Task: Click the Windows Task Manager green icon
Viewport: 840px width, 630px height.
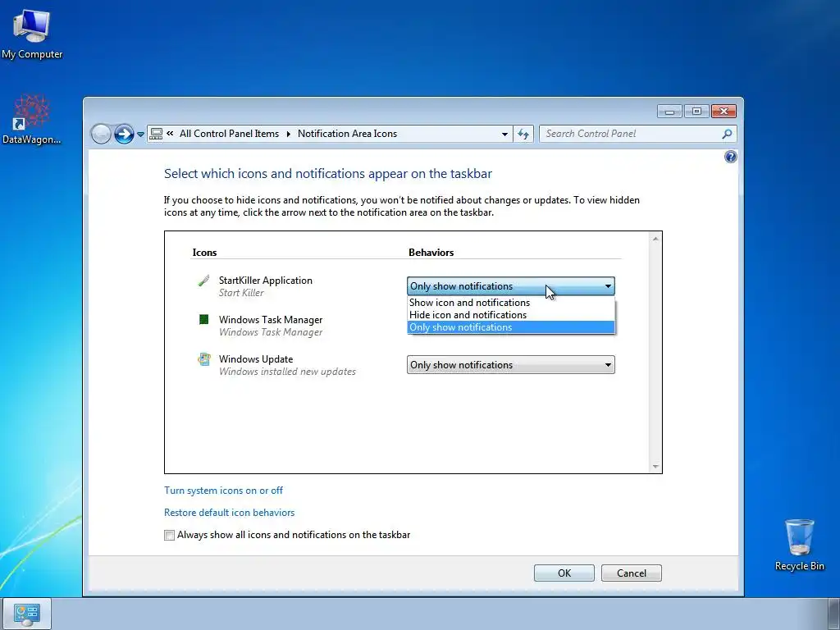Action: pyautogui.click(x=203, y=320)
